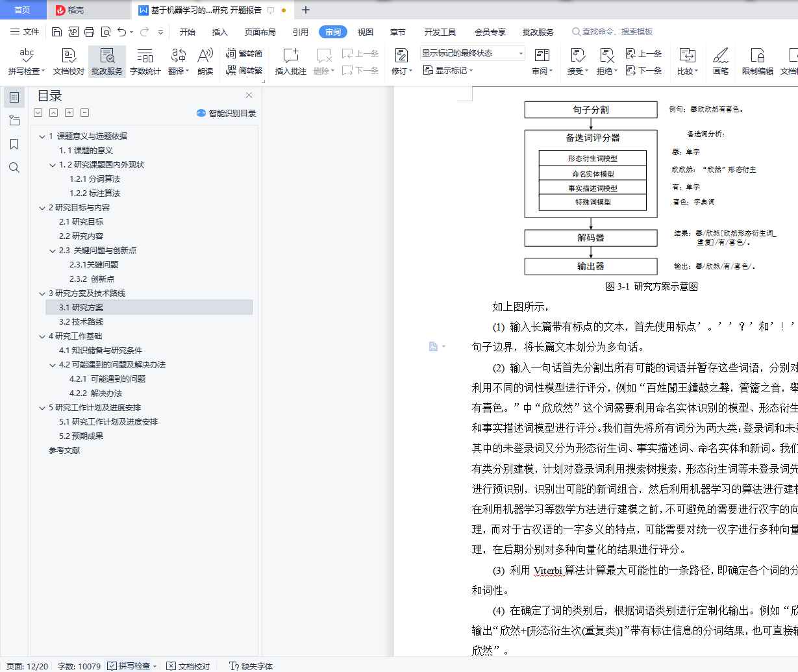The width and height of the screenshot is (798, 672).
Task: Accept change with 接受 button
Action: click(577, 62)
